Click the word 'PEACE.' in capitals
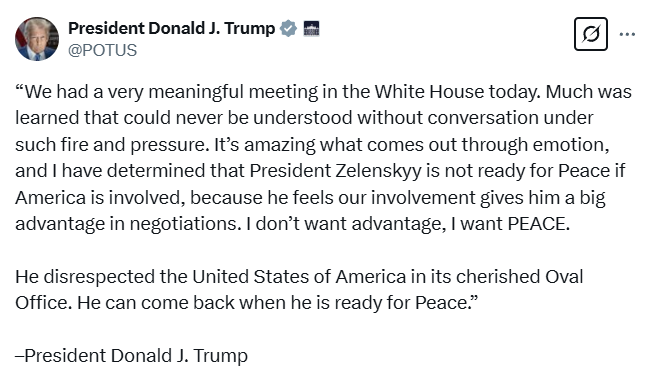The width and height of the screenshot is (649, 375). pyautogui.click(x=538, y=224)
